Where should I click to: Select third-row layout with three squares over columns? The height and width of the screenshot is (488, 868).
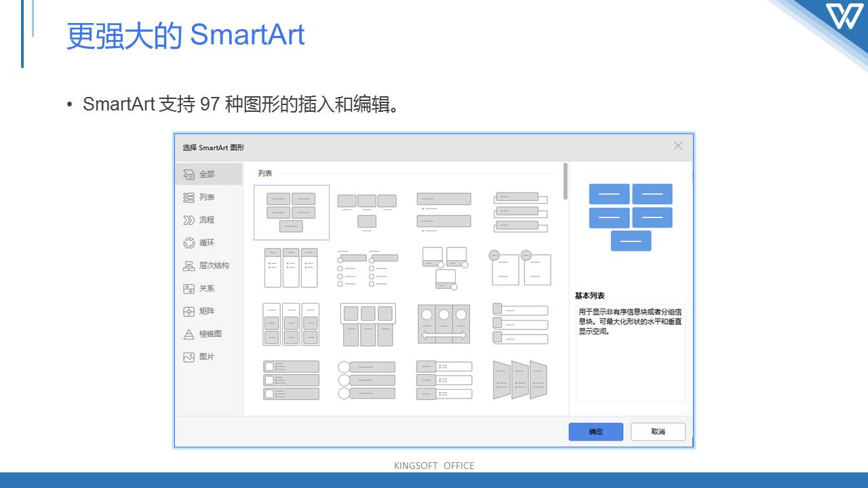368,324
